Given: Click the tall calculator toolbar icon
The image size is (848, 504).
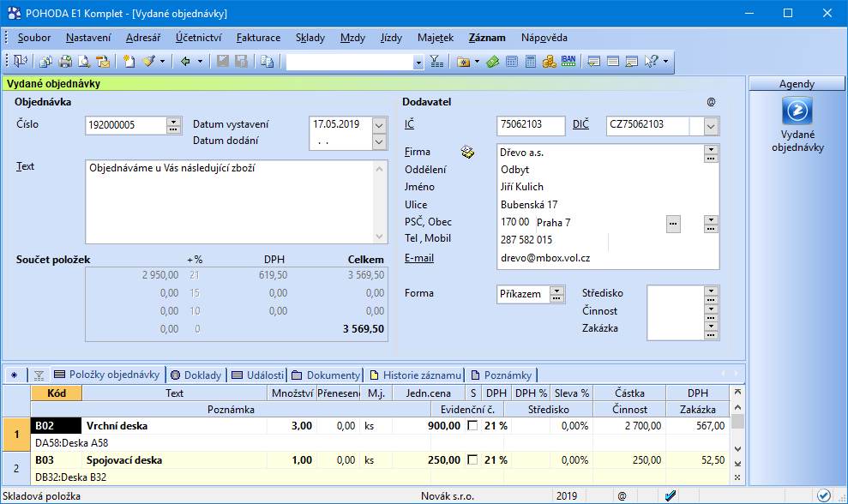Looking at the screenshot, I should click(x=531, y=62).
